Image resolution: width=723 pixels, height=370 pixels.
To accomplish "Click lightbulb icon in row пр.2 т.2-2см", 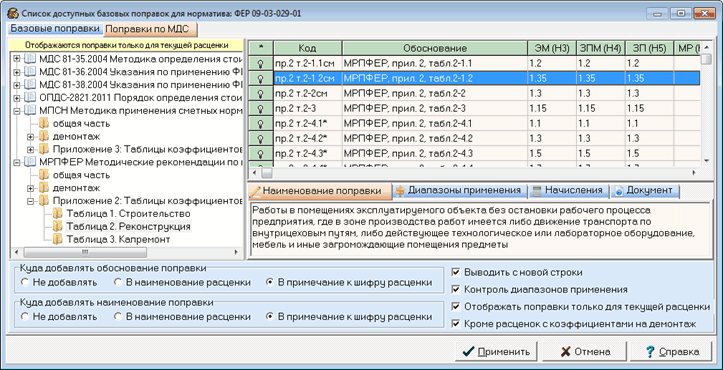I will click(261, 94).
